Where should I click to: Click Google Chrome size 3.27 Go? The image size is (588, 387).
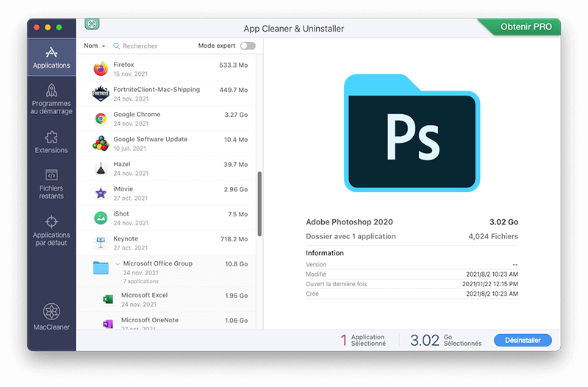[236, 115]
